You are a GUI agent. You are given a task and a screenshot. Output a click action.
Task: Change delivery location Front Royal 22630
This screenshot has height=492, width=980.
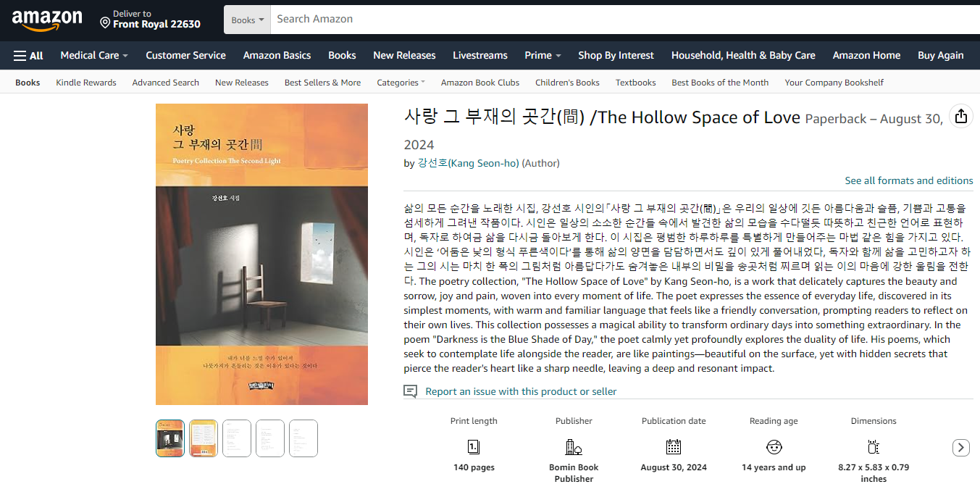pyautogui.click(x=151, y=20)
